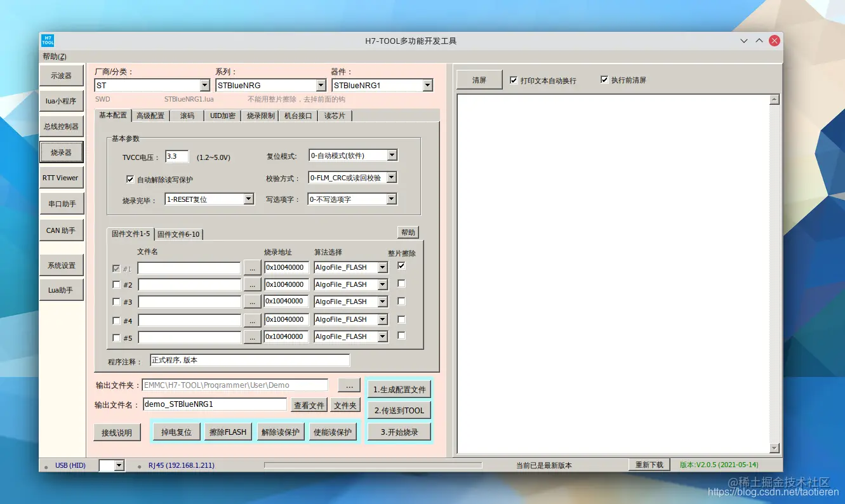This screenshot has width=845, height=504.
Task: Toggle 自动解除读写保护 checkbox
Action: pos(130,180)
